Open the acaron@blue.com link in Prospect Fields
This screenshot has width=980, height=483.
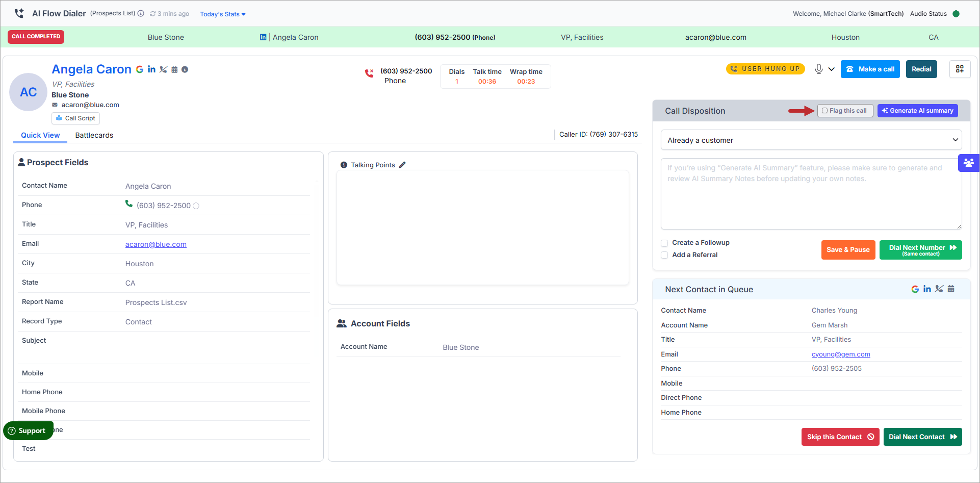pyautogui.click(x=156, y=244)
